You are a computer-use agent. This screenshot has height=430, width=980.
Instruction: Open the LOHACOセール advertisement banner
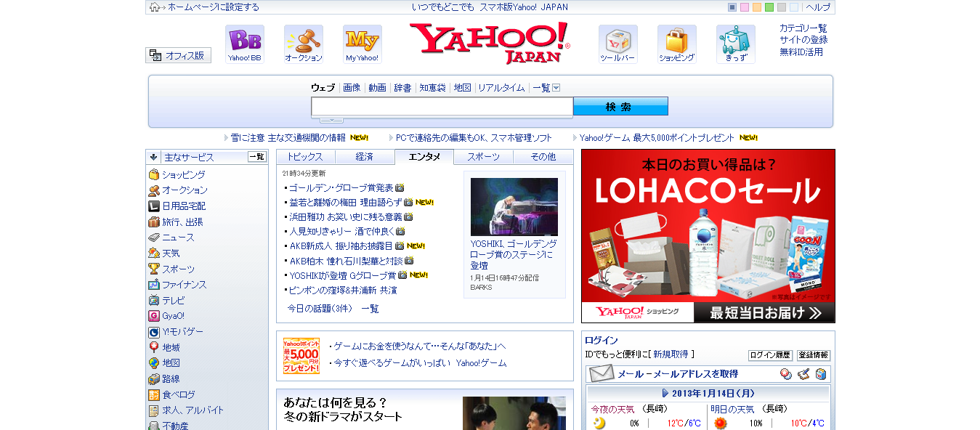(x=708, y=236)
